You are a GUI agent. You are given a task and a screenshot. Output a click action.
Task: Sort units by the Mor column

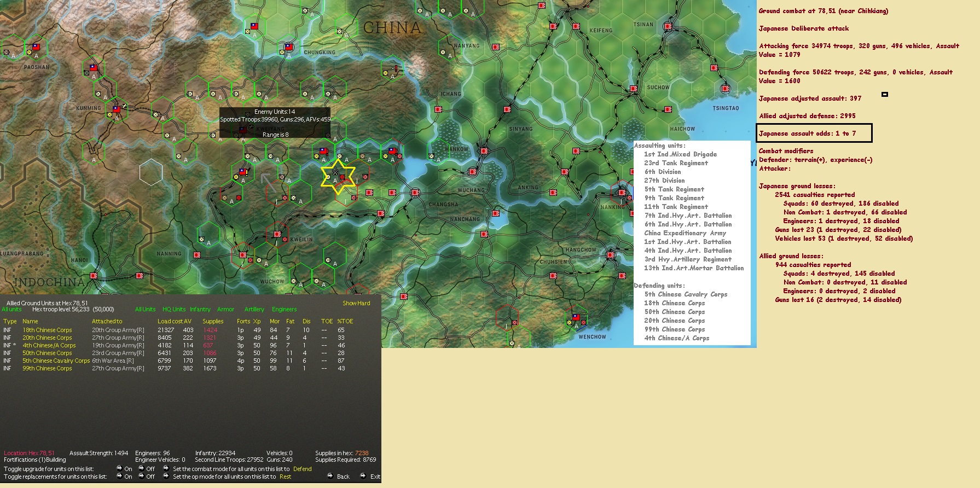point(275,321)
